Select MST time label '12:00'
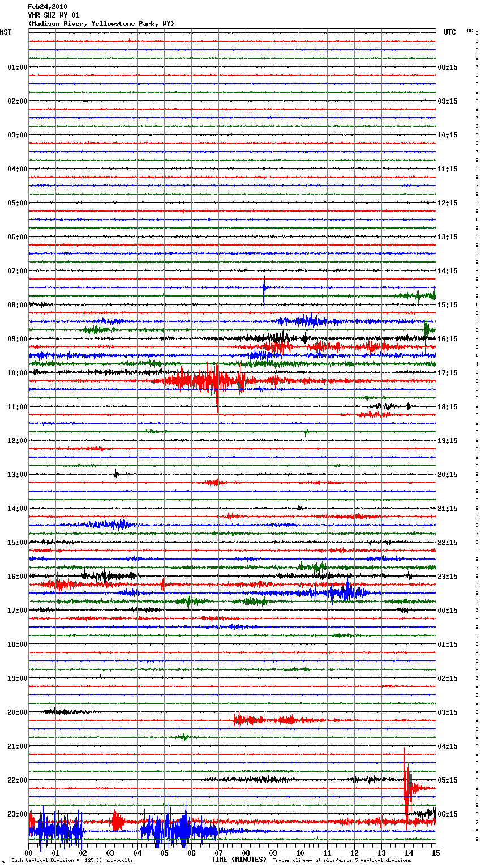Screen dimensions: 481x868 tap(18, 441)
